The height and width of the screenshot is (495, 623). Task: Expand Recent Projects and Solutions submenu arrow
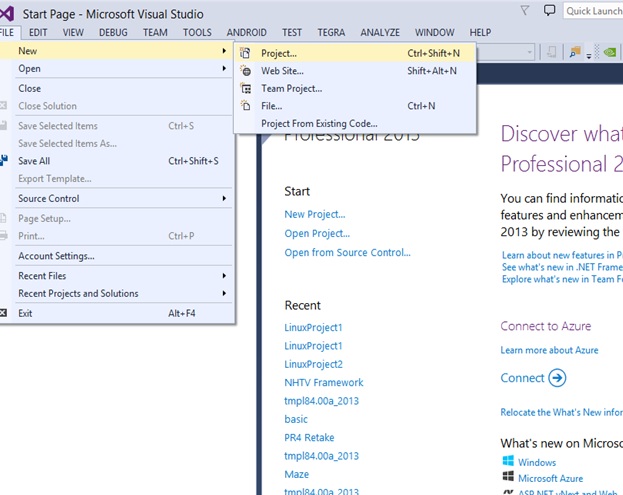click(224, 293)
